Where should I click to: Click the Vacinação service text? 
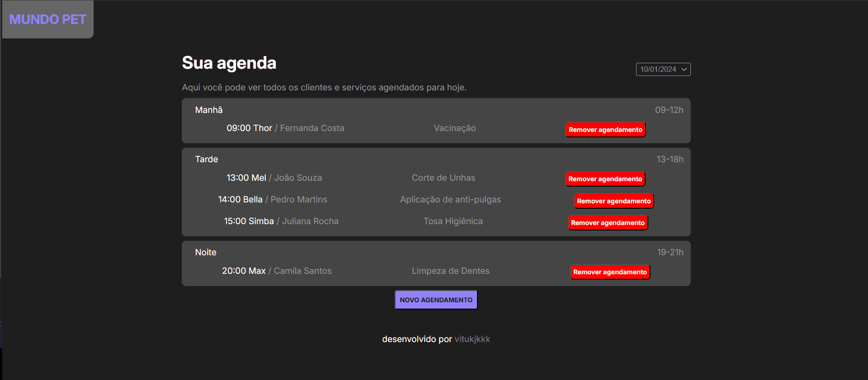tap(455, 128)
